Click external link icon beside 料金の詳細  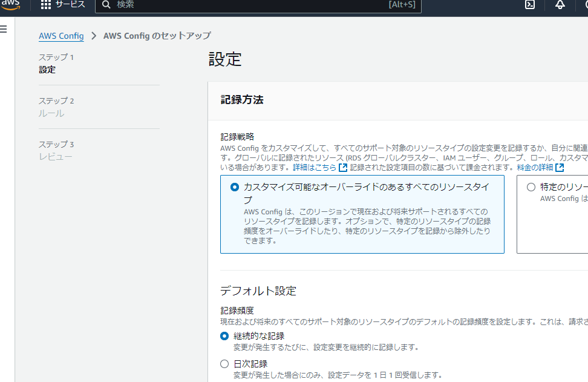[x=560, y=167]
